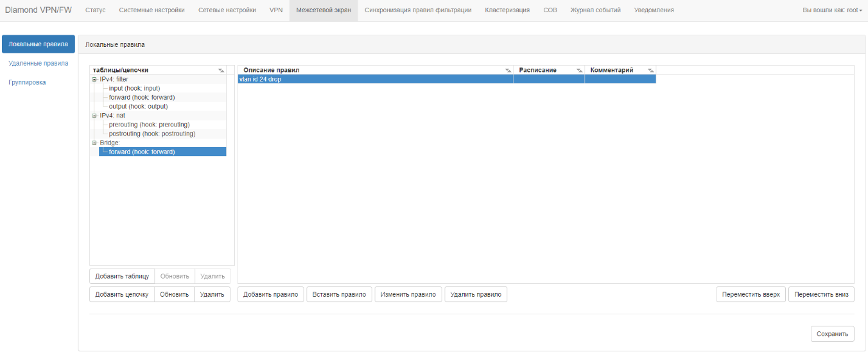The width and height of the screenshot is (868, 352).
Task: Go to Удаленные правила in sidebar
Action: pos(39,63)
